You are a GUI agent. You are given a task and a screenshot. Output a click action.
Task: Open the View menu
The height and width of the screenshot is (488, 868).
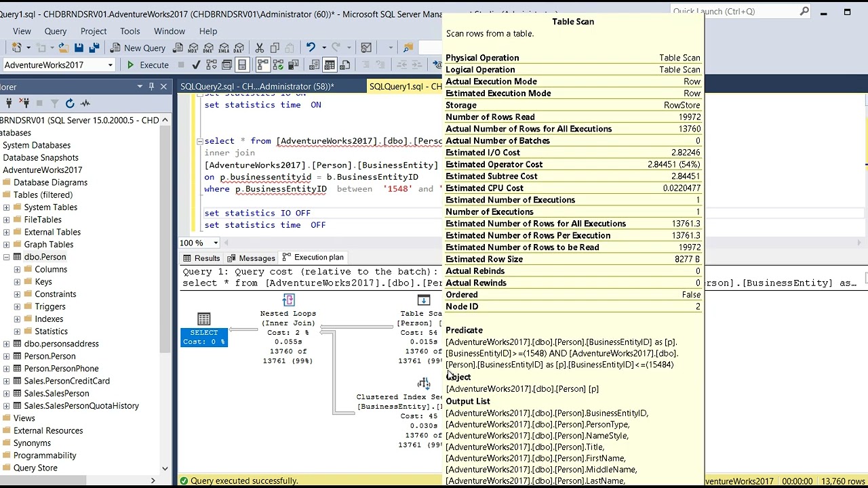point(22,31)
